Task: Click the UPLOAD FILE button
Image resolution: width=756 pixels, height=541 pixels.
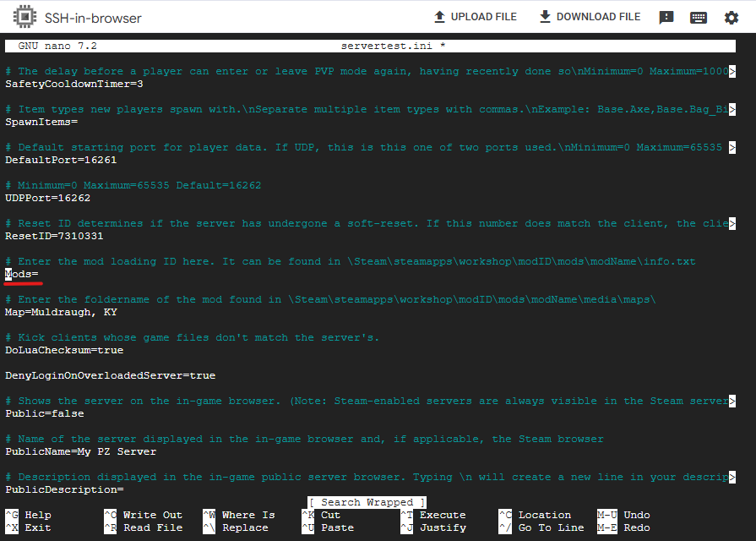Action: coord(476,17)
